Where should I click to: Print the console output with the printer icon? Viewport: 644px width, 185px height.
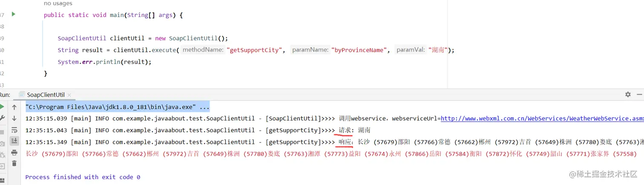coord(14,152)
